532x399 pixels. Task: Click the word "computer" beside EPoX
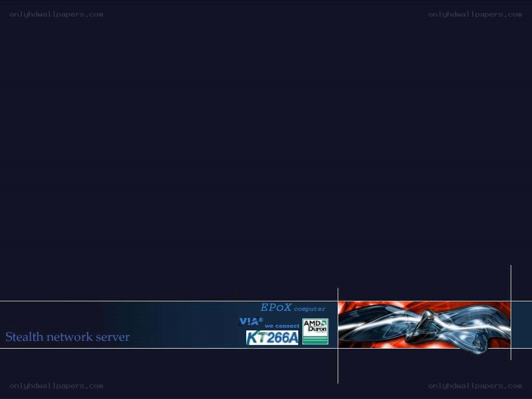pyautogui.click(x=310, y=309)
